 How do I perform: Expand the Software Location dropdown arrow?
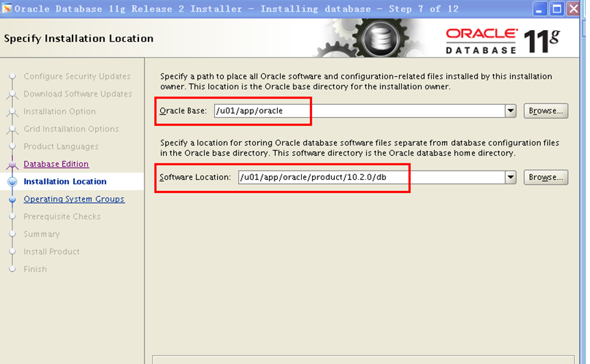point(511,177)
